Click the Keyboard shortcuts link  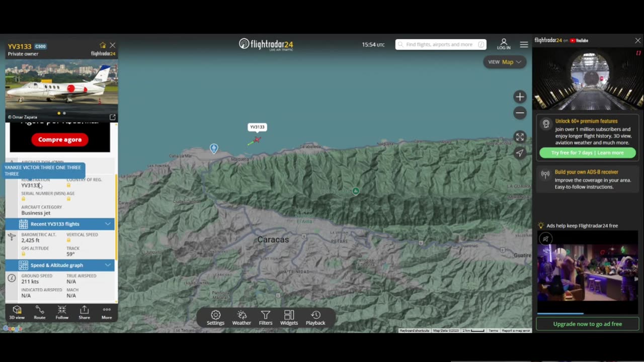(415, 330)
